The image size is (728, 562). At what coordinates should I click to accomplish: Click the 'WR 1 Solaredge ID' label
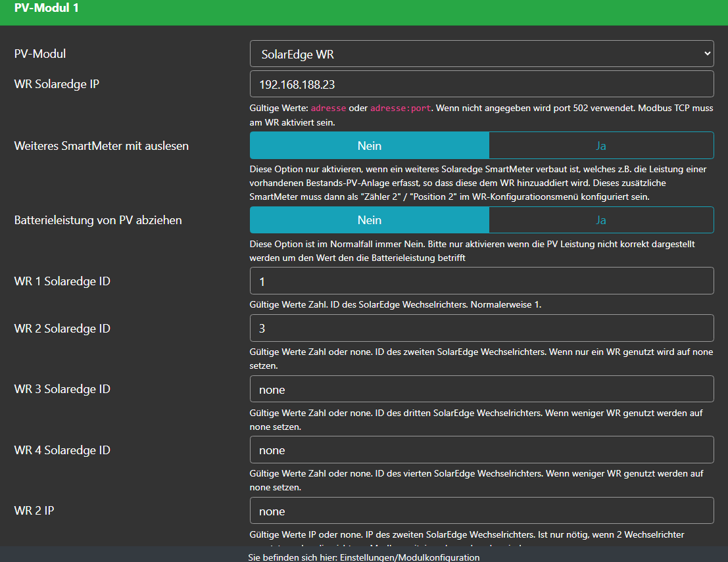pos(62,281)
